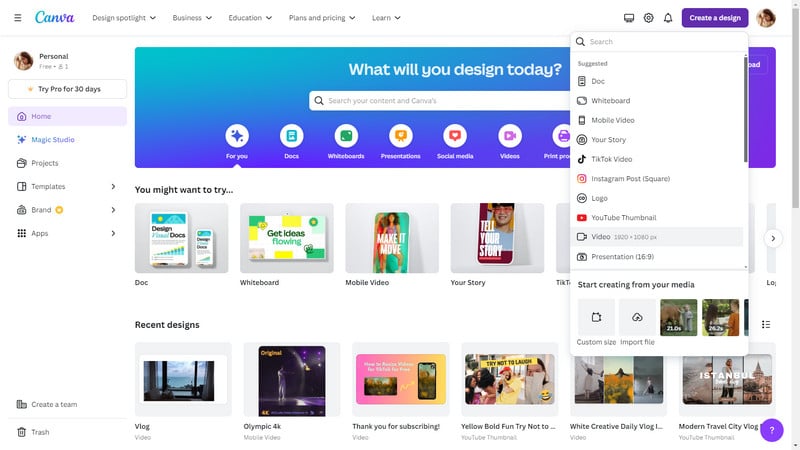Viewport: 800px width, 450px height.
Task: Open the Personal account switcher
Action: click(67, 61)
